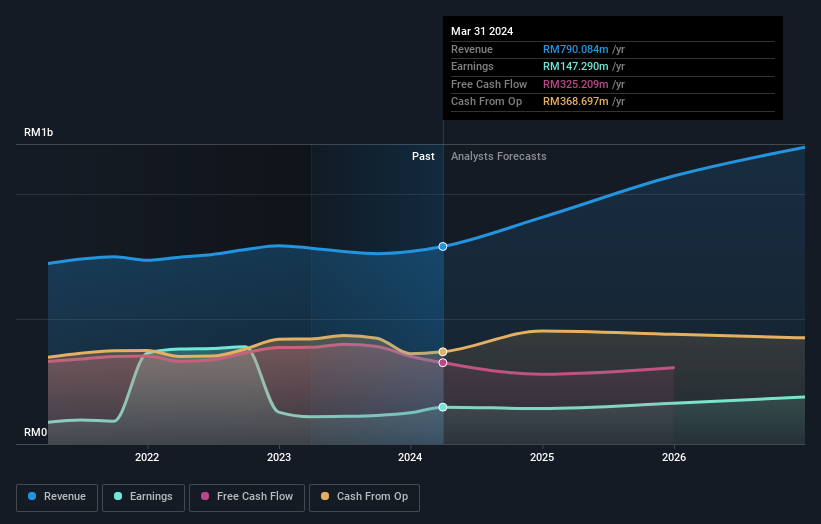This screenshot has height=524, width=821.
Task: Click the Analysts Forecasts label
Action: [x=499, y=156]
